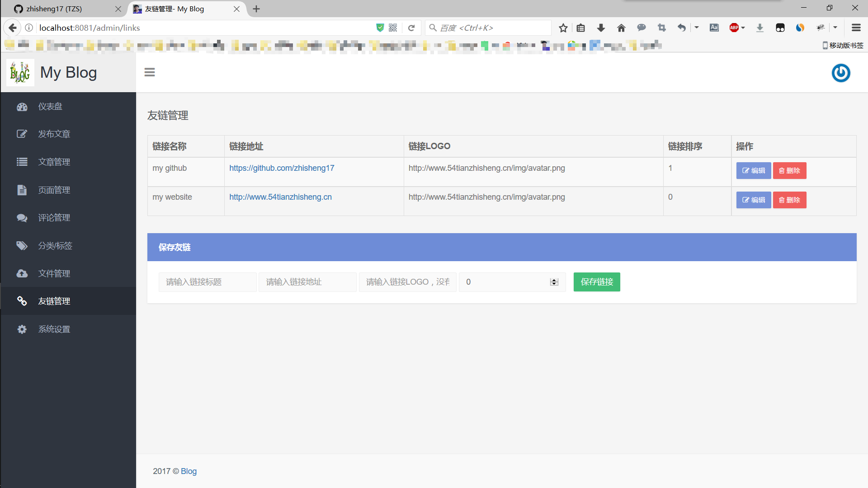Open the 仪表盘 dashboard menu item
The image size is (868, 488).
[x=50, y=107]
